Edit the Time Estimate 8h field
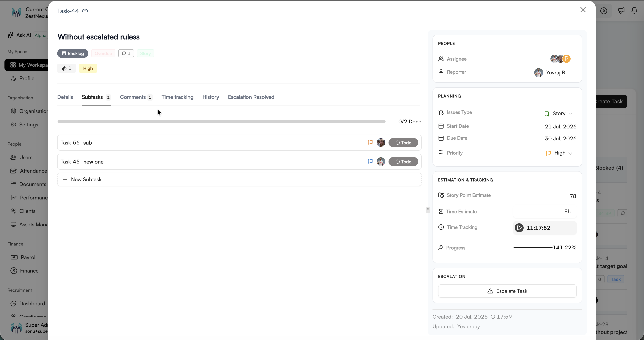This screenshot has width=644, height=340. coord(545,212)
